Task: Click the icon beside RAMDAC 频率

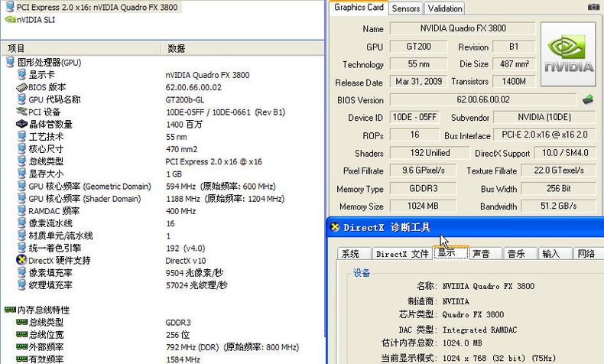Action: pos(22,211)
